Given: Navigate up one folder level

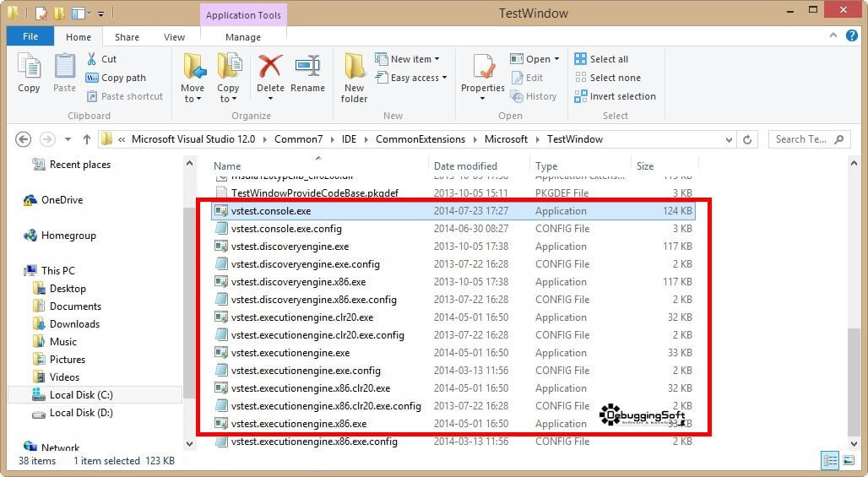Looking at the screenshot, I should coord(86,139).
